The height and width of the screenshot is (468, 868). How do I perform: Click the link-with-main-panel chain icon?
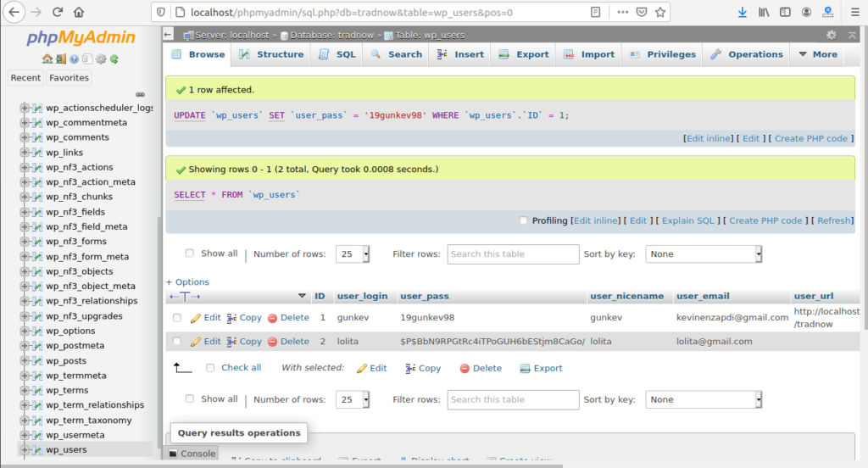click(140, 94)
